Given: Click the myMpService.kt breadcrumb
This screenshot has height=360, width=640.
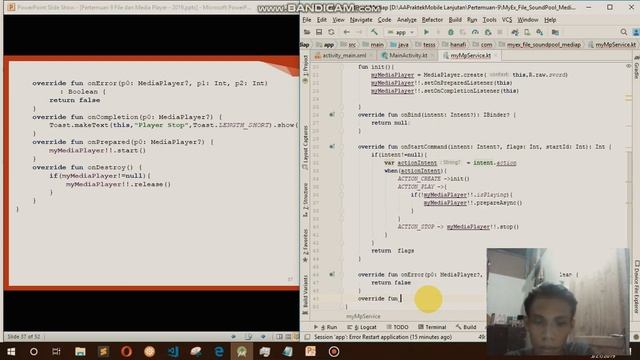Looking at the screenshot, I should click(612, 44).
